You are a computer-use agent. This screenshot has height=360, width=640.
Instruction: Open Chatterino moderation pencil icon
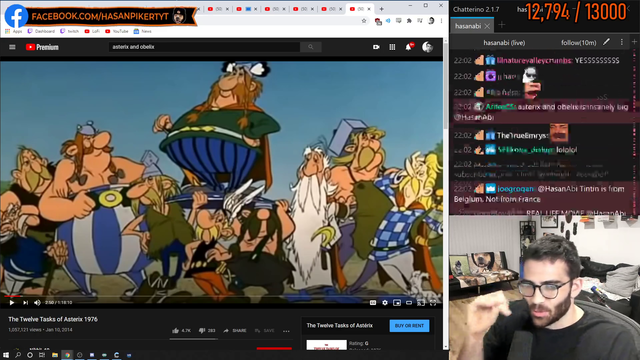pos(607,42)
